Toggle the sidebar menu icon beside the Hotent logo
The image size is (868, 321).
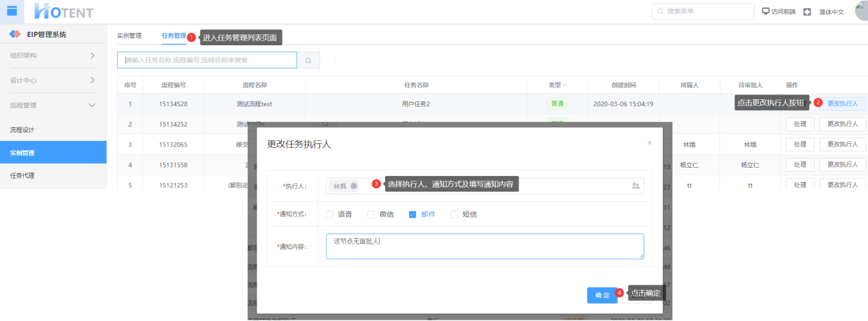[x=12, y=10]
